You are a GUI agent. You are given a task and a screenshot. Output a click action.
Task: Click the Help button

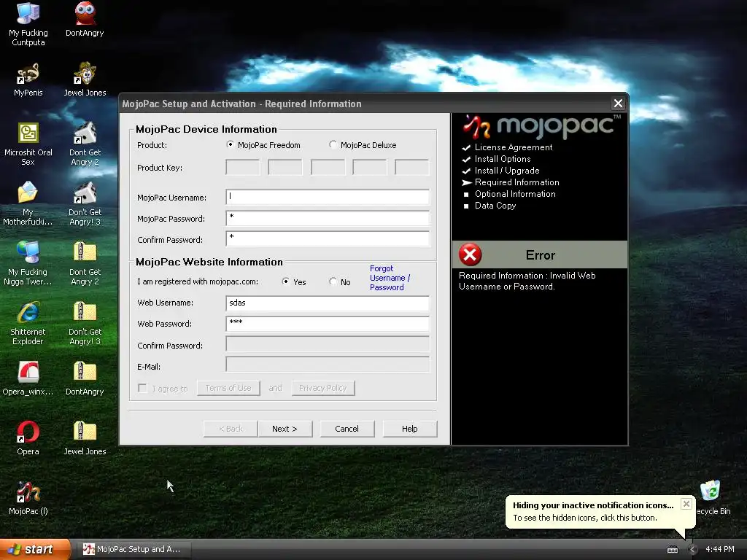point(410,429)
